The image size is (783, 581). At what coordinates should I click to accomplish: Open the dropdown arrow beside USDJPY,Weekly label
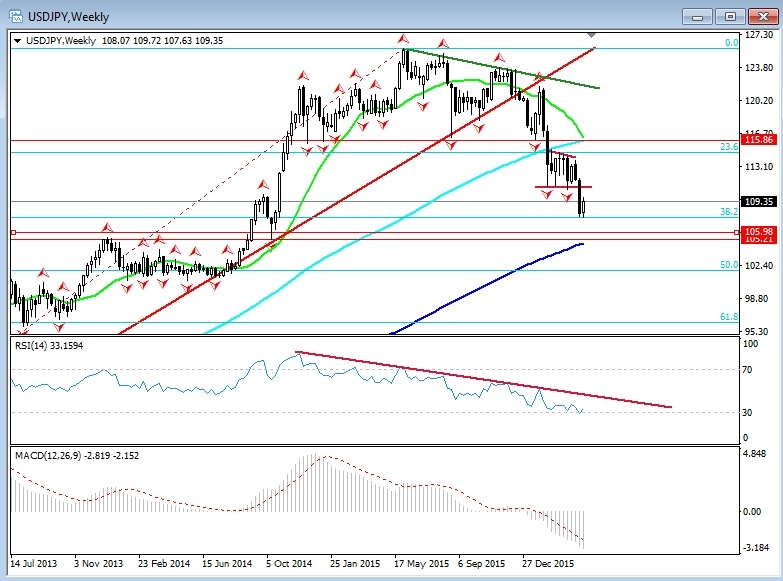point(18,40)
